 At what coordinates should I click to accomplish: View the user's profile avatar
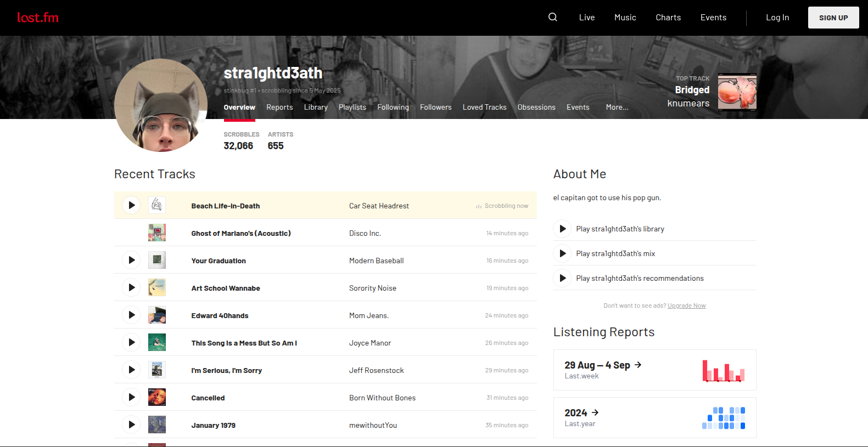pyautogui.click(x=161, y=105)
